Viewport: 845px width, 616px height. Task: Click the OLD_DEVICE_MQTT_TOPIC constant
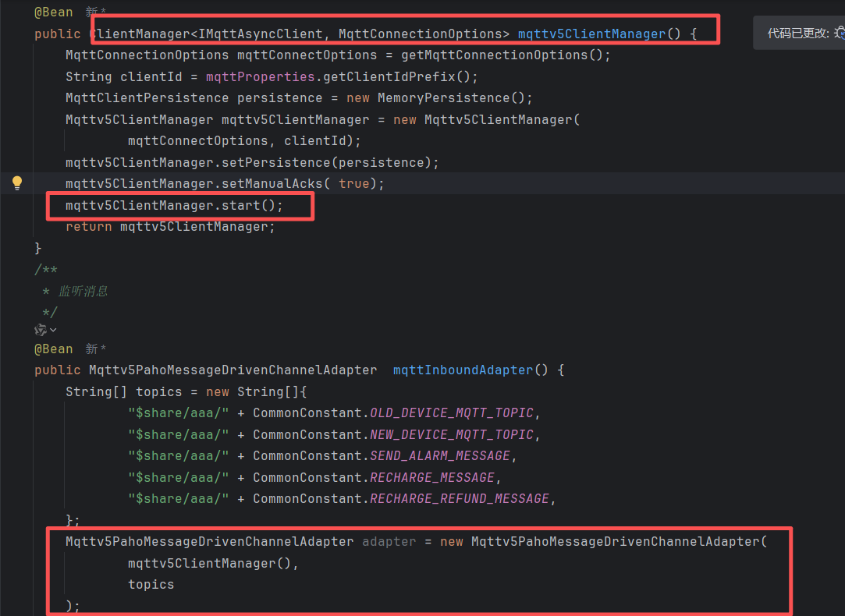click(452, 412)
